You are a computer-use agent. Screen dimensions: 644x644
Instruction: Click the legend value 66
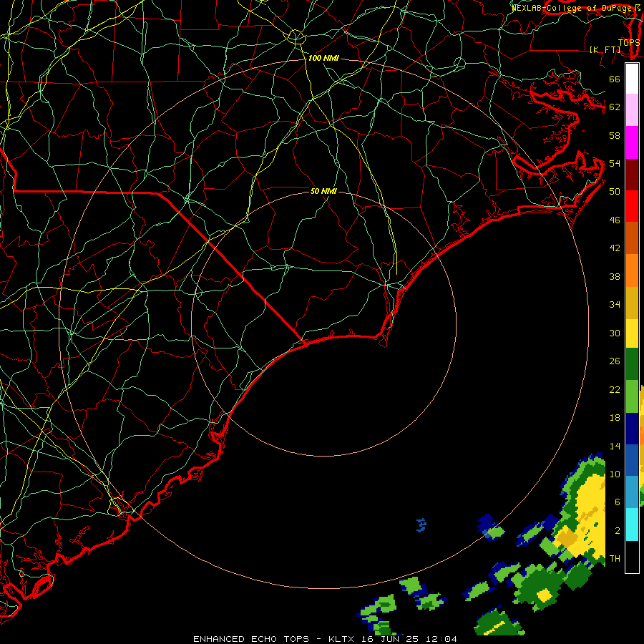[615, 79]
